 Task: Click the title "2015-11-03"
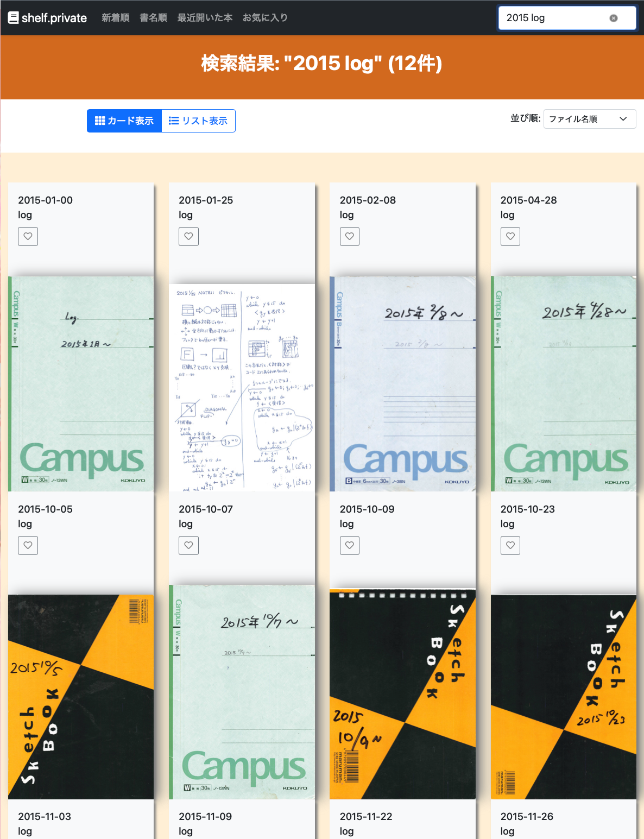(x=45, y=816)
